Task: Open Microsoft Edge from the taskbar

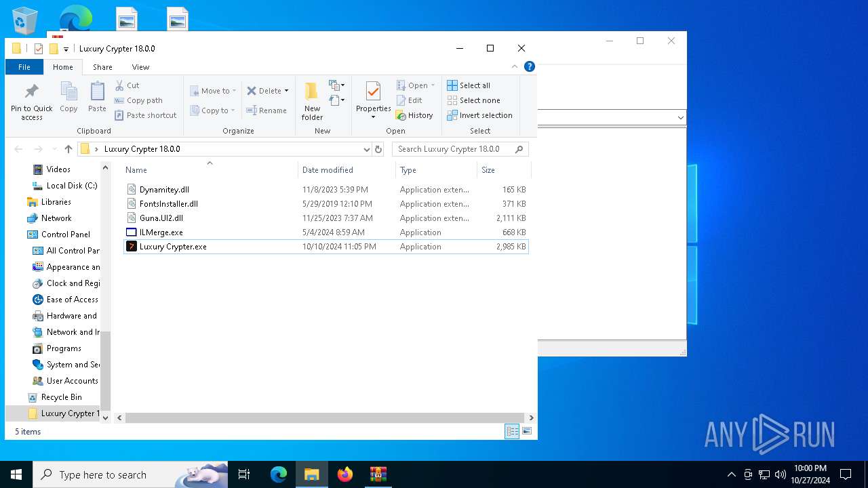Action: point(279,474)
